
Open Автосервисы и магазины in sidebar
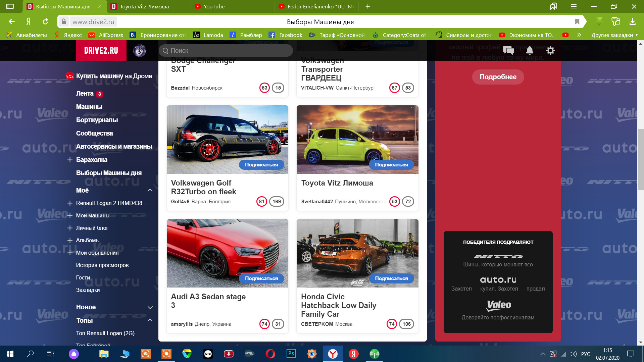[x=114, y=146]
